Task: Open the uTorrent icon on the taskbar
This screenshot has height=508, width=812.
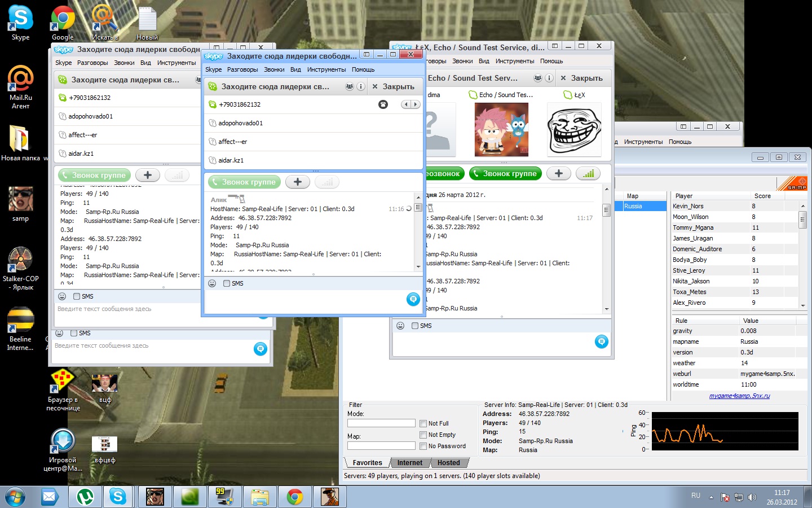Action: point(85,497)
